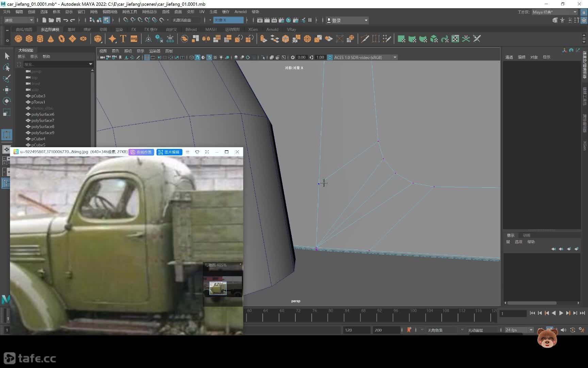Screen dimensions: 588x368
Task: Select the Lasso select tool in toolbox
Action: coord(7,67)
